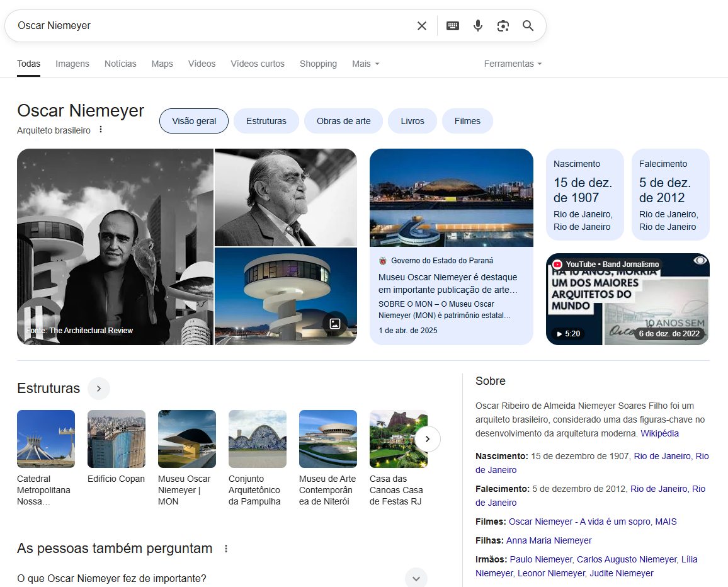Open the Edifício Copan thumbnail
728x587 pixels.
(117, 439)
